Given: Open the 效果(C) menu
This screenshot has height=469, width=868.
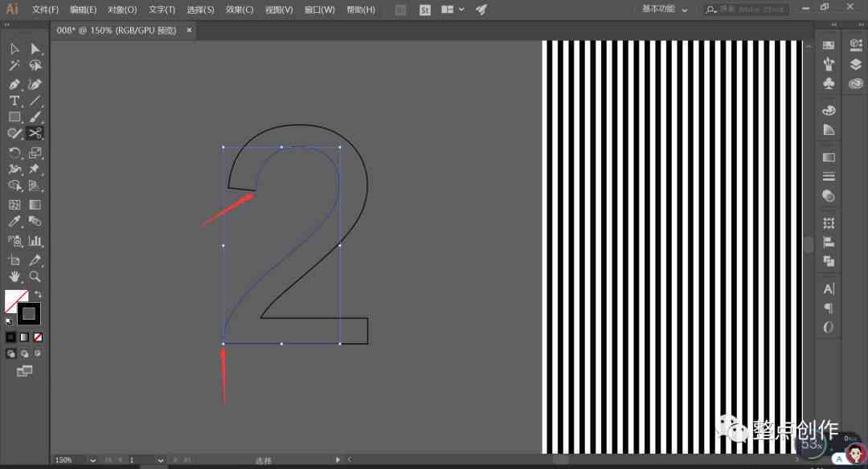Looking at the screenshot, I should [x=240, y=10].
